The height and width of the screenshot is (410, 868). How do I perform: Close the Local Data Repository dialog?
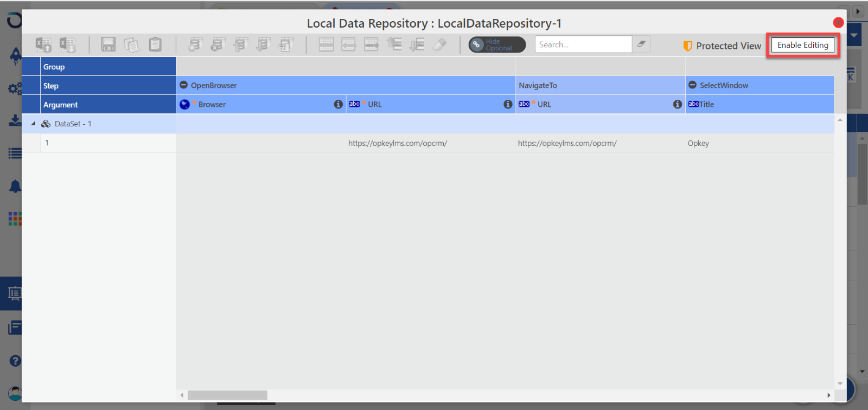[x=838, y=22]
